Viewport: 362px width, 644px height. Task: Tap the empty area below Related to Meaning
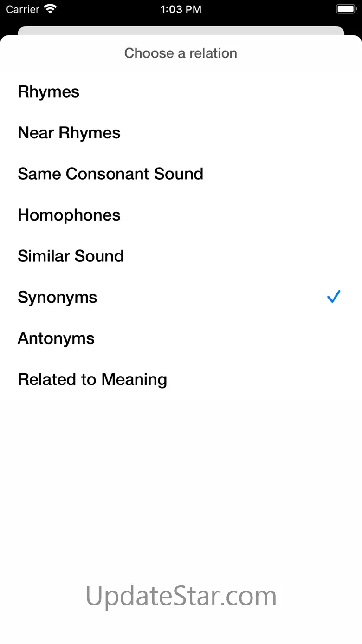[x=181, y=464]
